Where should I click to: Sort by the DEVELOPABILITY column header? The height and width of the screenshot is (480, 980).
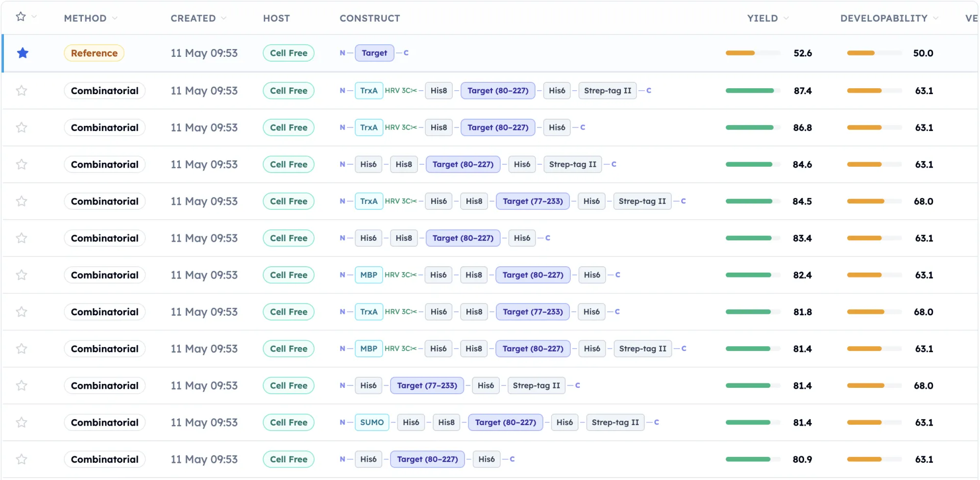889,18
